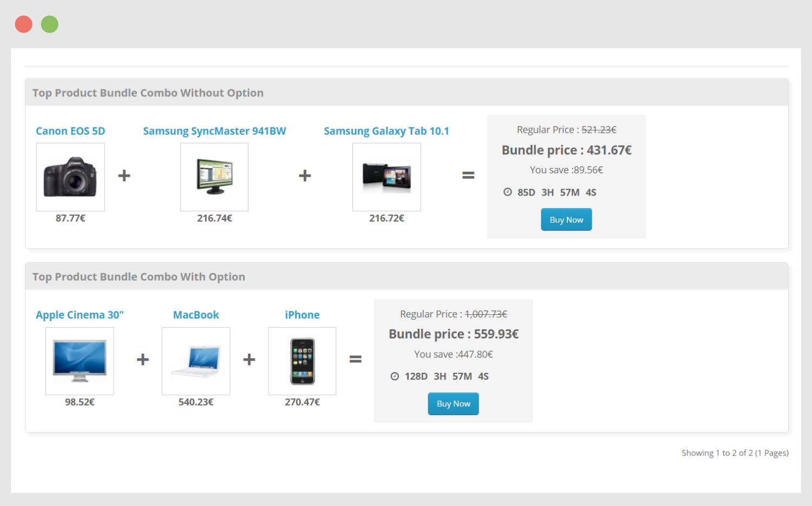Open the Apple Cinema 30" product link

coord(80,315)
